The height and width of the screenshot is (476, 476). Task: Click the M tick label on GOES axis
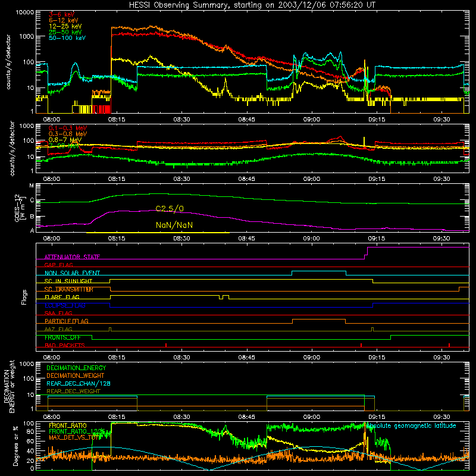pyautogui.click(x=32, y=186)
